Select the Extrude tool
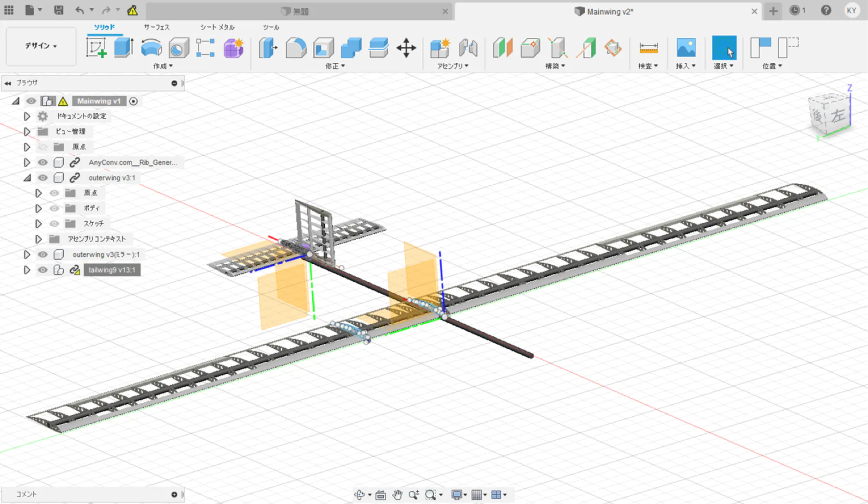 [123, 48]
